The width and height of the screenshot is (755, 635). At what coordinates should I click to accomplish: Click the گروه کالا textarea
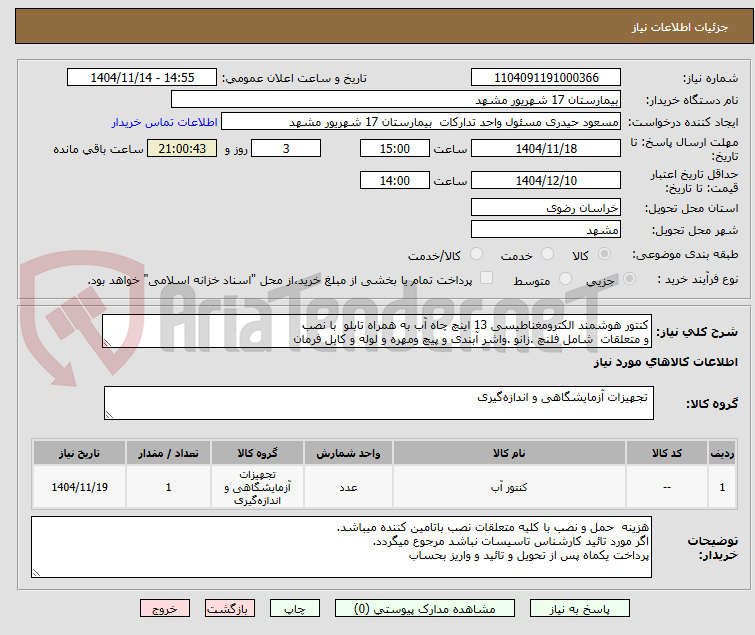point(379,403)
